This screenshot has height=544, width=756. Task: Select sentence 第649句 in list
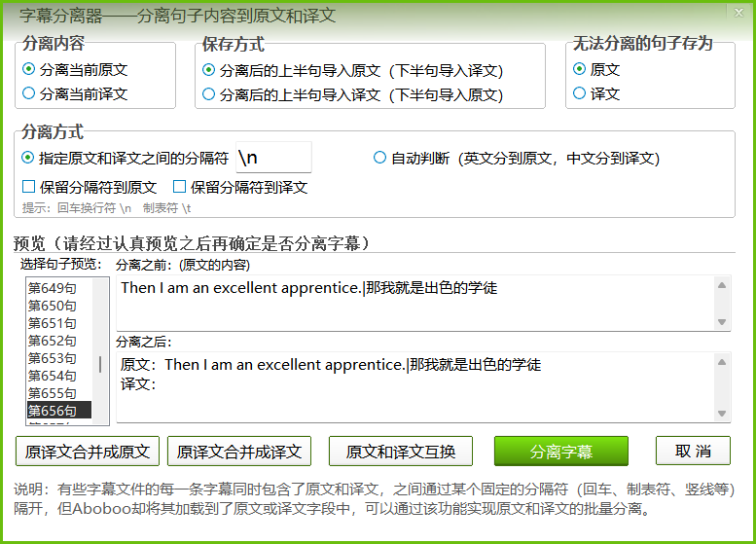coord(53,288)
